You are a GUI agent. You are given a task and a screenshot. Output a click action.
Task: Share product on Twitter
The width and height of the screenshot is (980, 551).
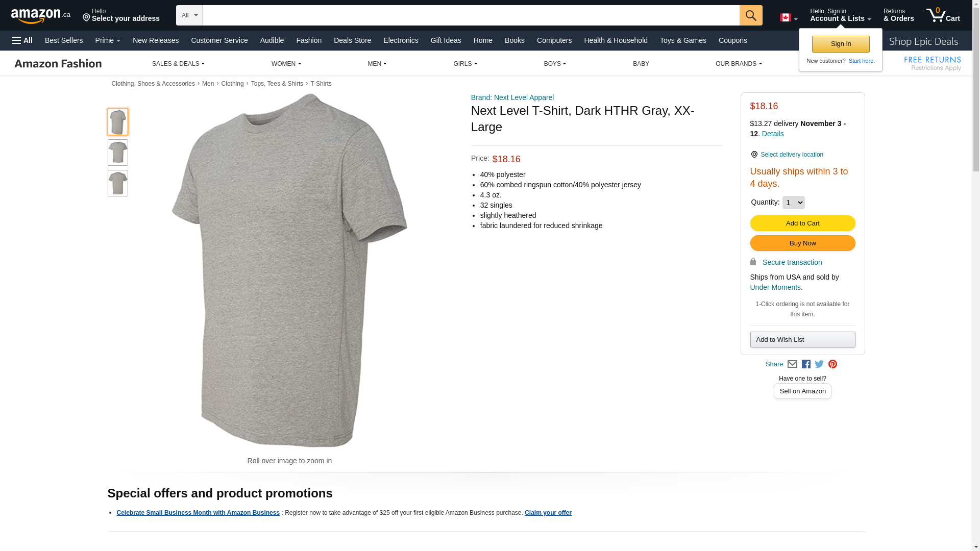pyautogui.click(x=819, y=364)
